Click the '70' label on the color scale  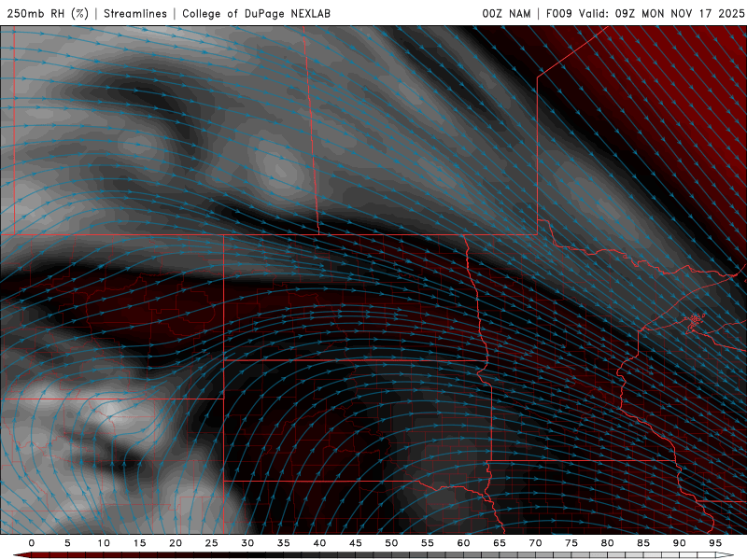pos(535,543)
